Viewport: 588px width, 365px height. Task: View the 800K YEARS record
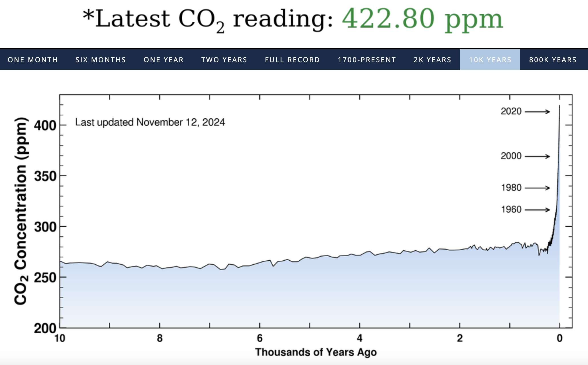(553, 60)
